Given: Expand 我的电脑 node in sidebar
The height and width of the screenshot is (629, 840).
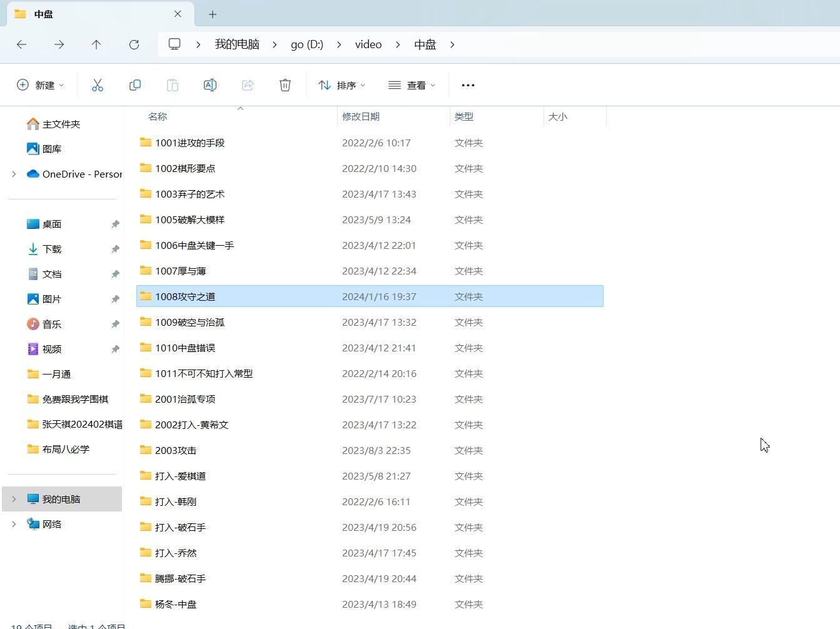Looking at the screenshot, I should coord(14,499).
